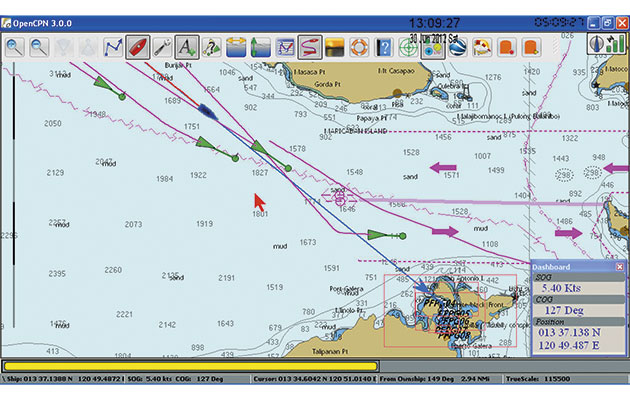Restore down the OpenCPN window
This screenshot has width=630, height=400.
pyautogui.click(x=608, y=23)
